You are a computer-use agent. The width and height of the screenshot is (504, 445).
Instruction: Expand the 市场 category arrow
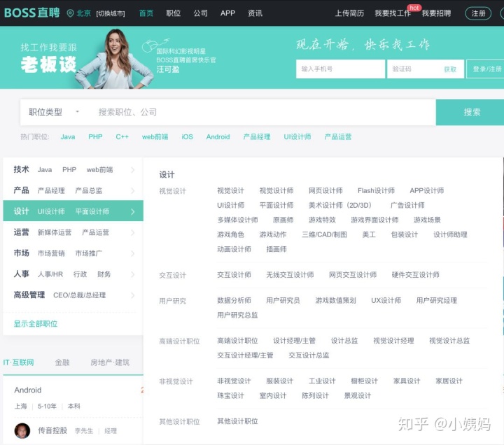click(x=133, y=253)
